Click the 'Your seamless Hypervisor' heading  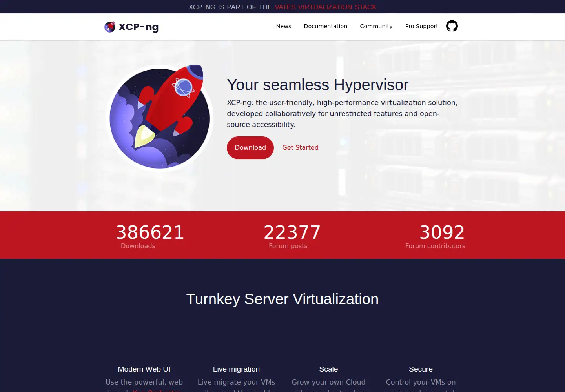[x=317, y=85]
